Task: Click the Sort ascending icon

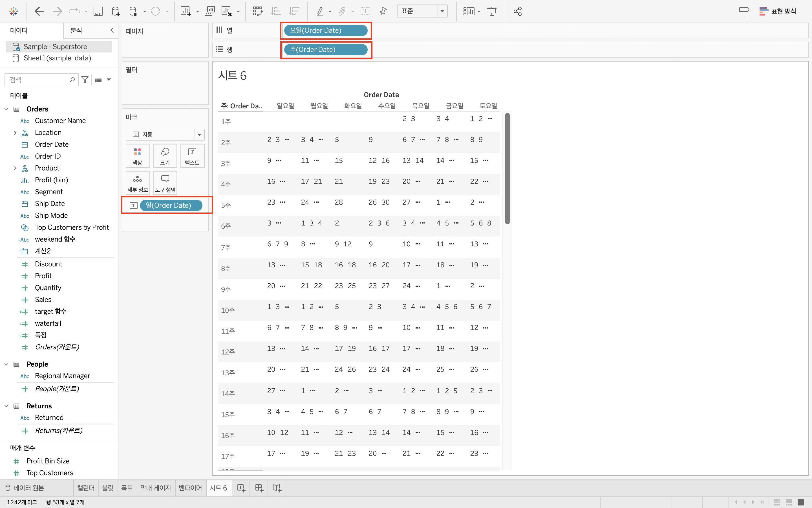Action: 276,11
